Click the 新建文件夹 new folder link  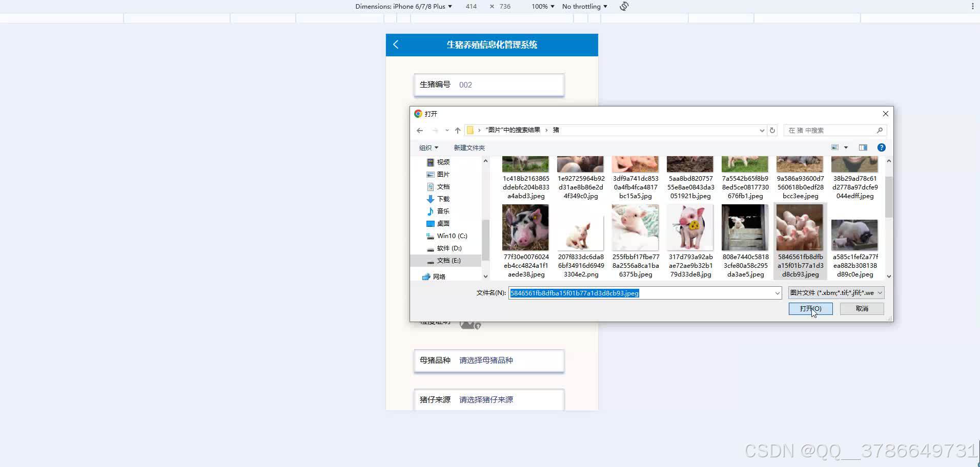coord(468,147)
